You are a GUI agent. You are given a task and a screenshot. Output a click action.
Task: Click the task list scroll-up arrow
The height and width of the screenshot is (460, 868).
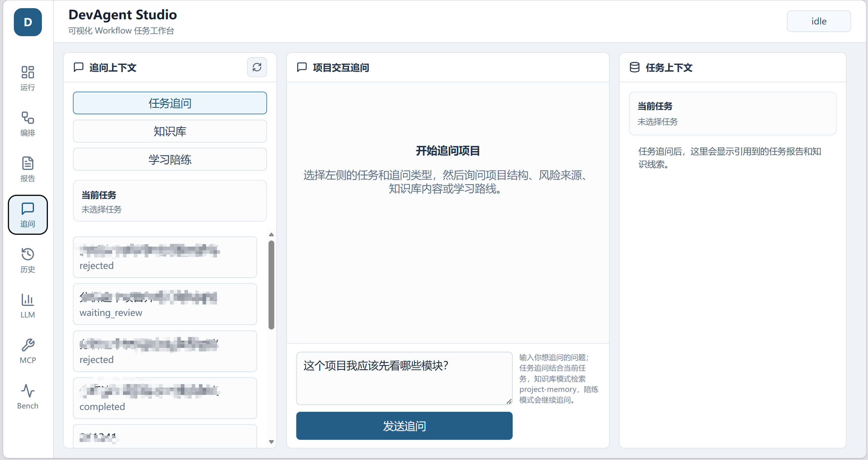[271, 235]
